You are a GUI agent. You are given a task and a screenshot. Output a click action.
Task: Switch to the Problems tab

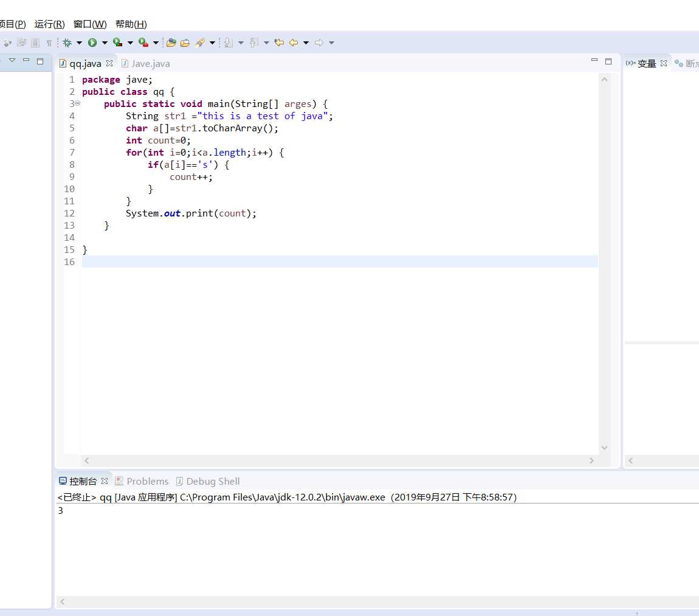pyautogui.click(x=142, y=481)
